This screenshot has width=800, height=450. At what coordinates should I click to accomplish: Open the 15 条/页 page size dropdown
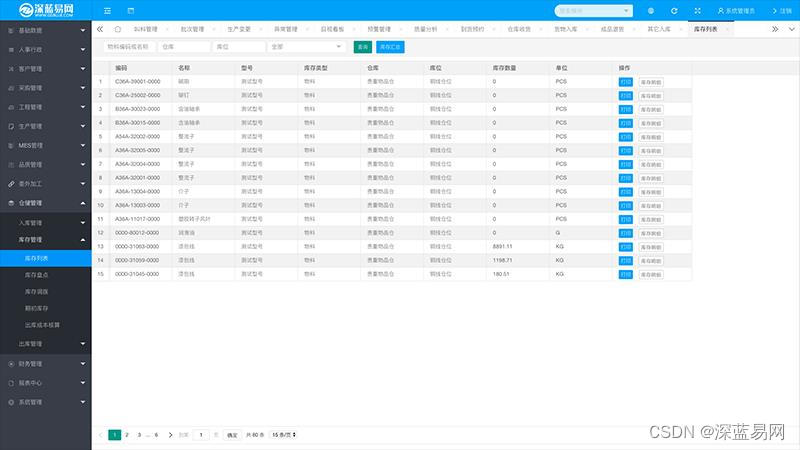284,435
